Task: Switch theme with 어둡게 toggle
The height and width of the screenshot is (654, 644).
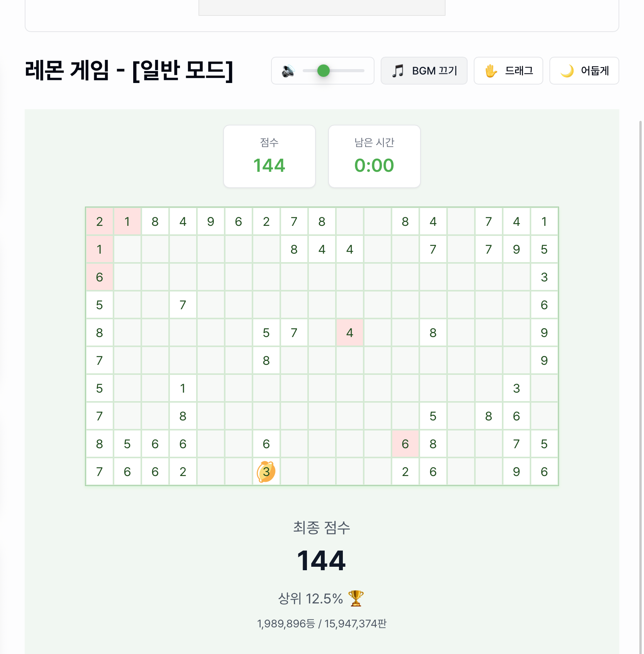Action: coord(584,71)
